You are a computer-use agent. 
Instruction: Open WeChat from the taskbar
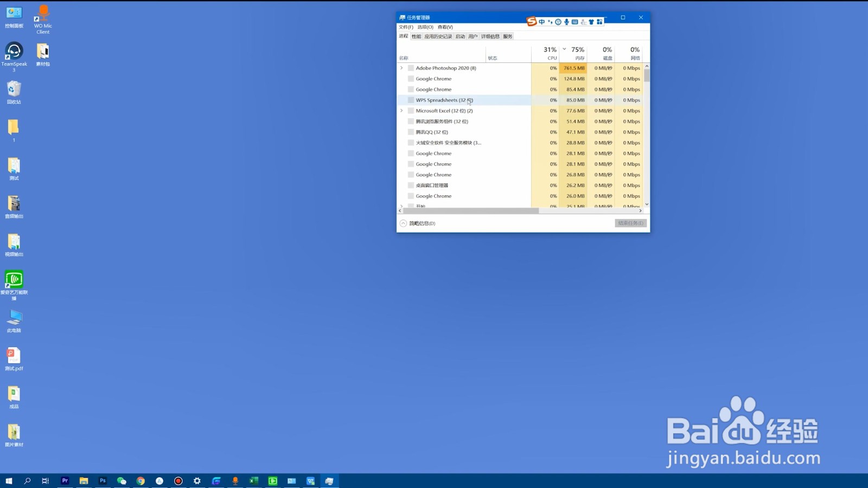122,480
